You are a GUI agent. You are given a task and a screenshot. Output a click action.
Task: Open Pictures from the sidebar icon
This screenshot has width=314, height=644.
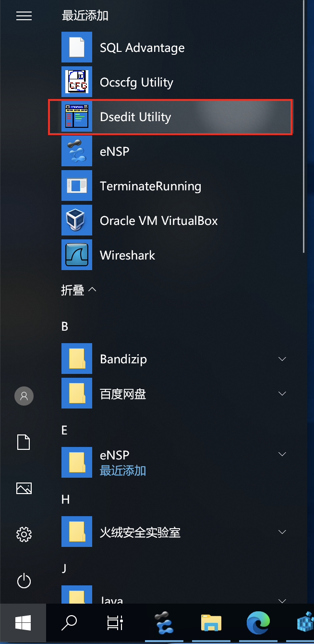[x=24, y=488]
